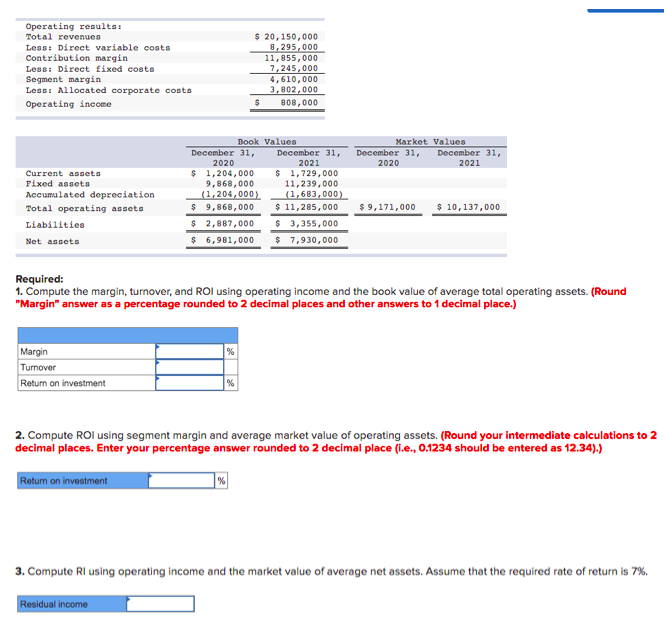Click the Liabilities row label
The height and width of the screenshot is (628, 664).
point(55,225)
